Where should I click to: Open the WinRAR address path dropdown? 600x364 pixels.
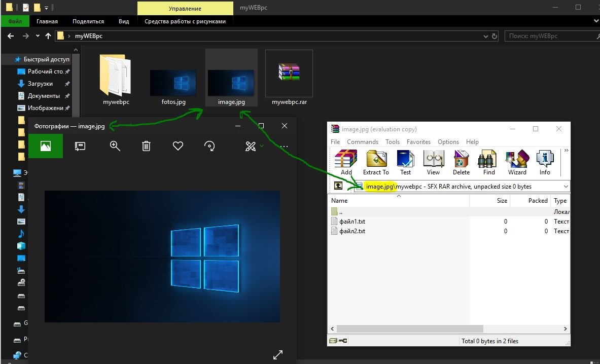click(x=566, y=187)
